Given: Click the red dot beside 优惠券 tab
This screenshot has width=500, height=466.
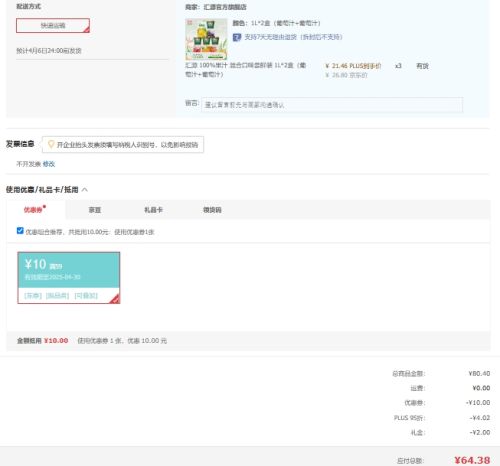Looking at the screenshot, I should (44, 207).
